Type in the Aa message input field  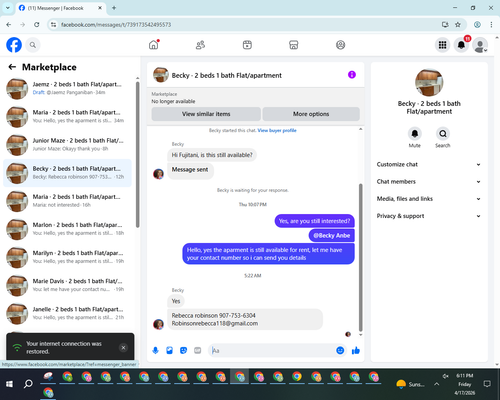pos(273,350)
